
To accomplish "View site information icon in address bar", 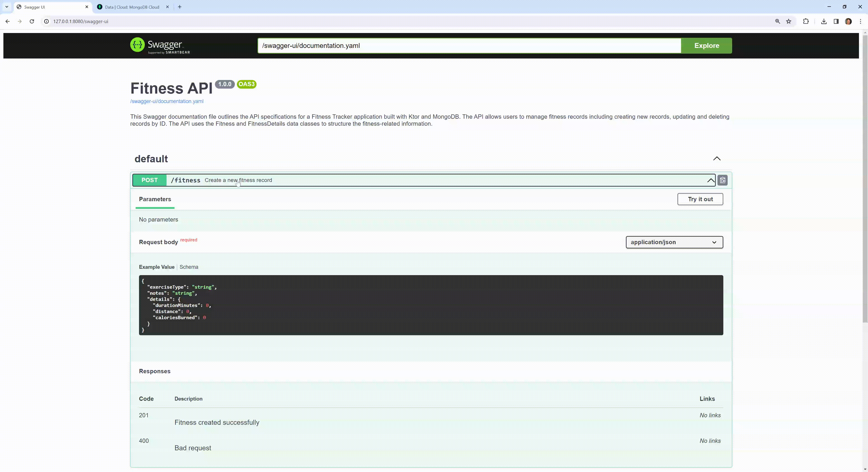I will [x=47, y=21].
